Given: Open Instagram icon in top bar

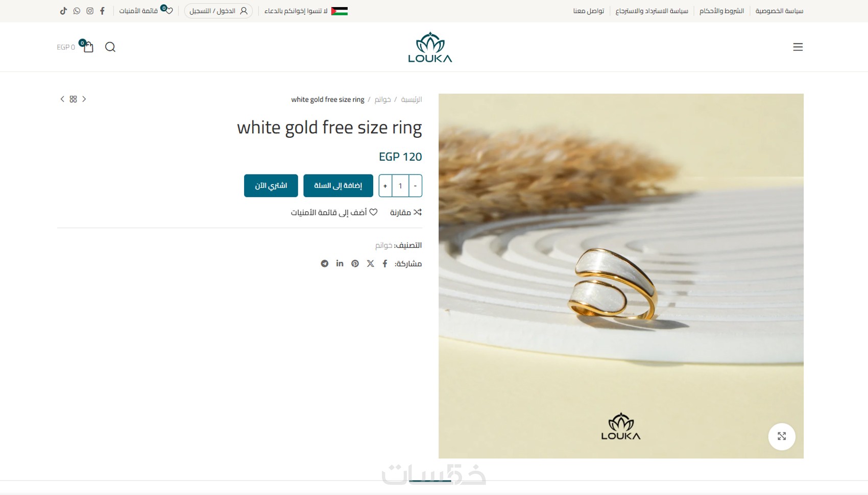Looking at the screenshot, I should pos(90,11).
